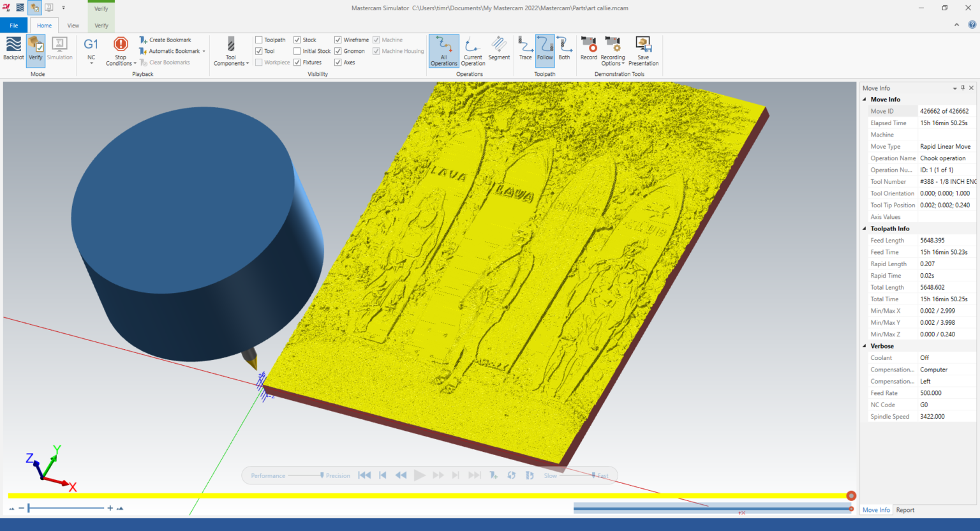Add bookmark from playback bar
Screen dimensions: 980x531
[x=493, y=475]
